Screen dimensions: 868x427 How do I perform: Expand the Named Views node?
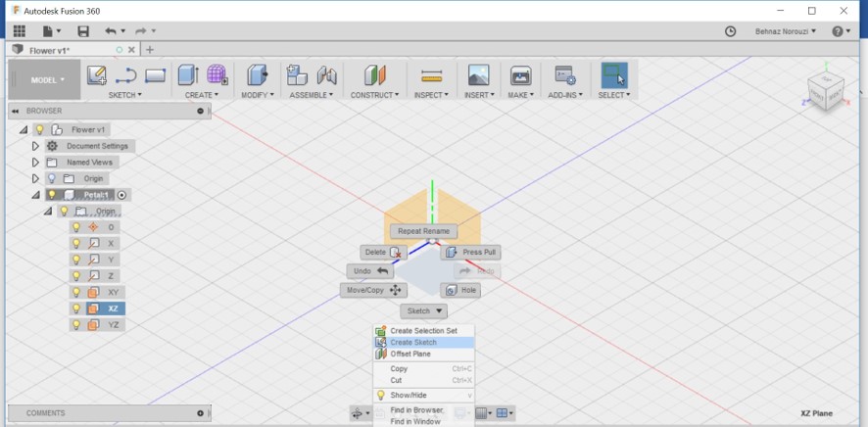click(35, 163)
